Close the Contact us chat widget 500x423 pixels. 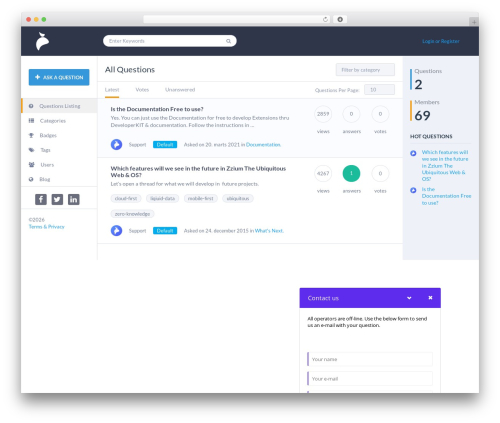430,298
